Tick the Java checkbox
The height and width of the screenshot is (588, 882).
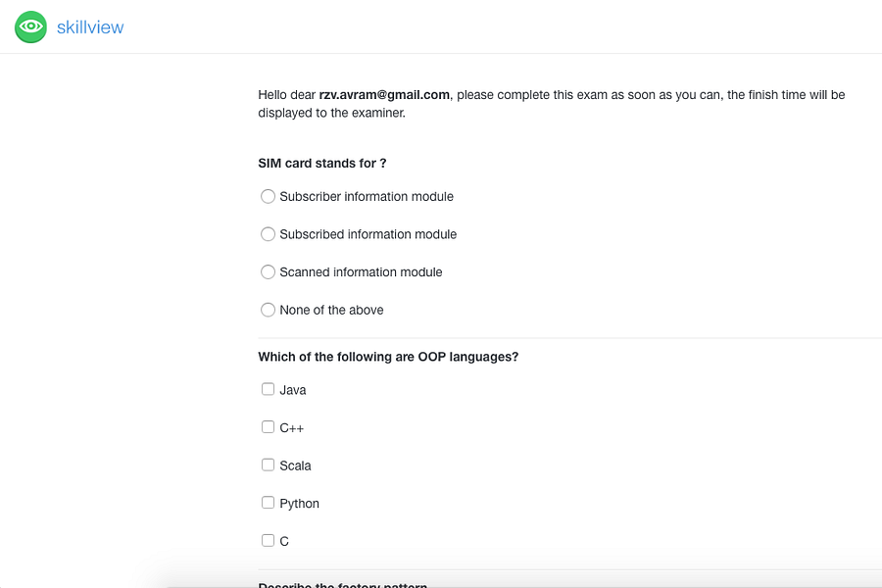(268, 389)
